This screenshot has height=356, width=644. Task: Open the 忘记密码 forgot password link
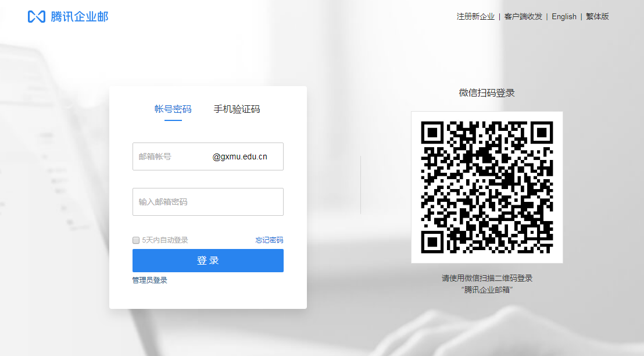coord(269,240)
